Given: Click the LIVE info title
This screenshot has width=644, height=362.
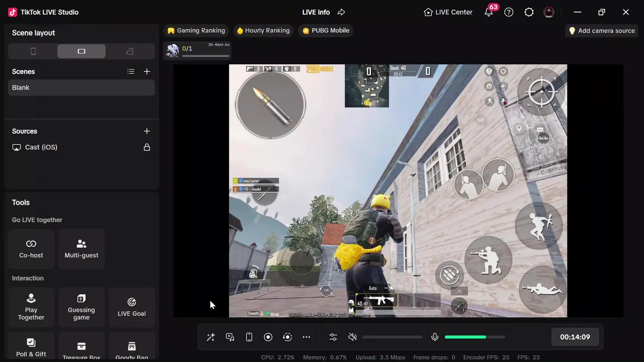Looking at the screenshot, I should pos(316,12).
